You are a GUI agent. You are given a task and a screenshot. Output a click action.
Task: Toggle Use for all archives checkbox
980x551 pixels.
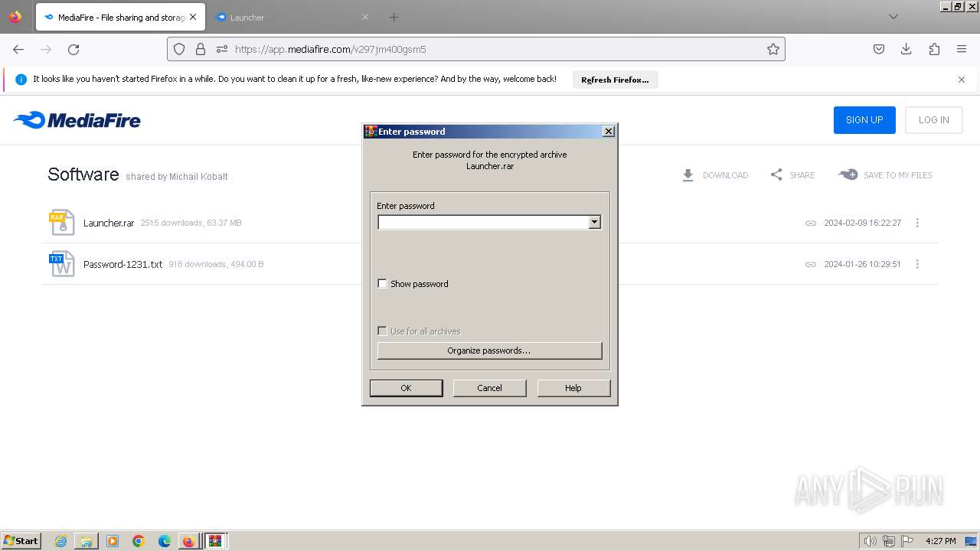click(x=382, y=331)
